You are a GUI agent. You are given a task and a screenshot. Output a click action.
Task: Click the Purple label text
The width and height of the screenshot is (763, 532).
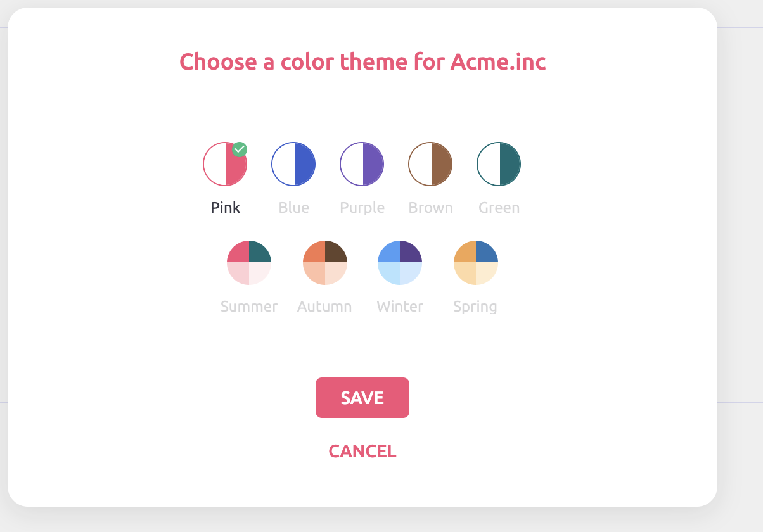coord(362,207)
